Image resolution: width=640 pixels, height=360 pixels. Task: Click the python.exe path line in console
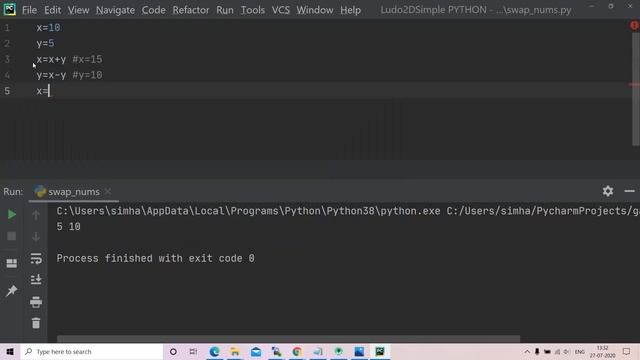click(x=348, y=211)
